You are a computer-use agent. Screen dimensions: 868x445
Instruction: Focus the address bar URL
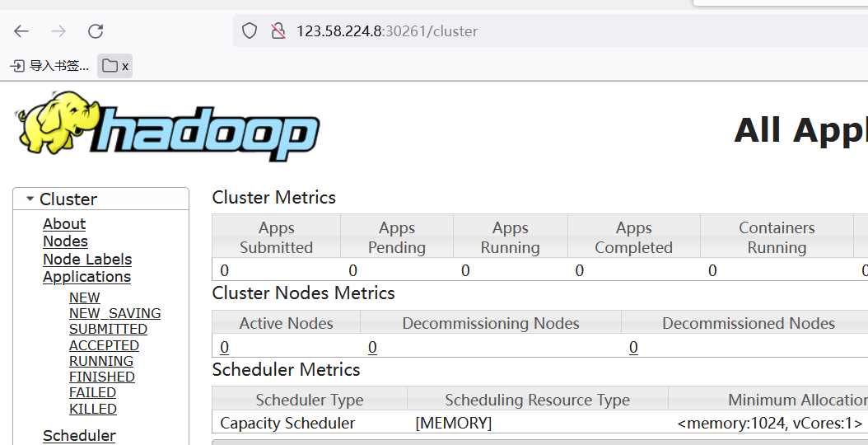point(387,31)
